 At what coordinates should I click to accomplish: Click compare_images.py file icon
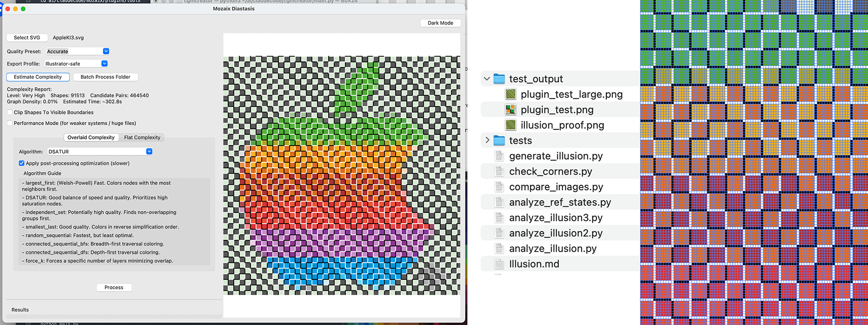499,187
